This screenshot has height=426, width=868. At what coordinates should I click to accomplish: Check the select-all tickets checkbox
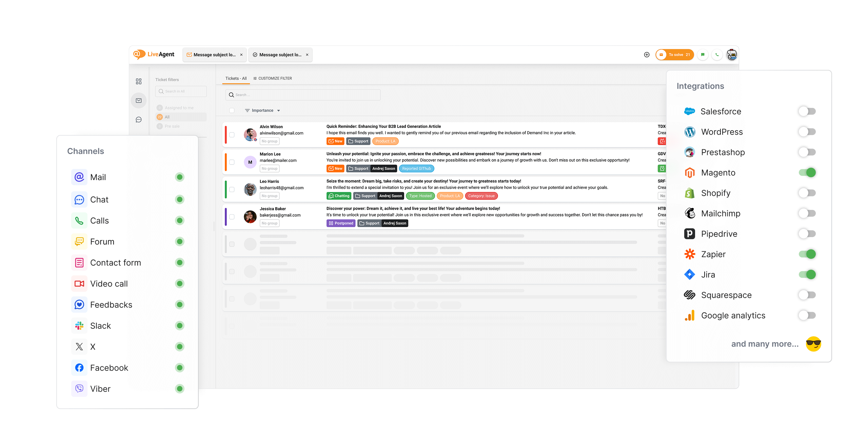pyautogui.click(x=232, y=110)
